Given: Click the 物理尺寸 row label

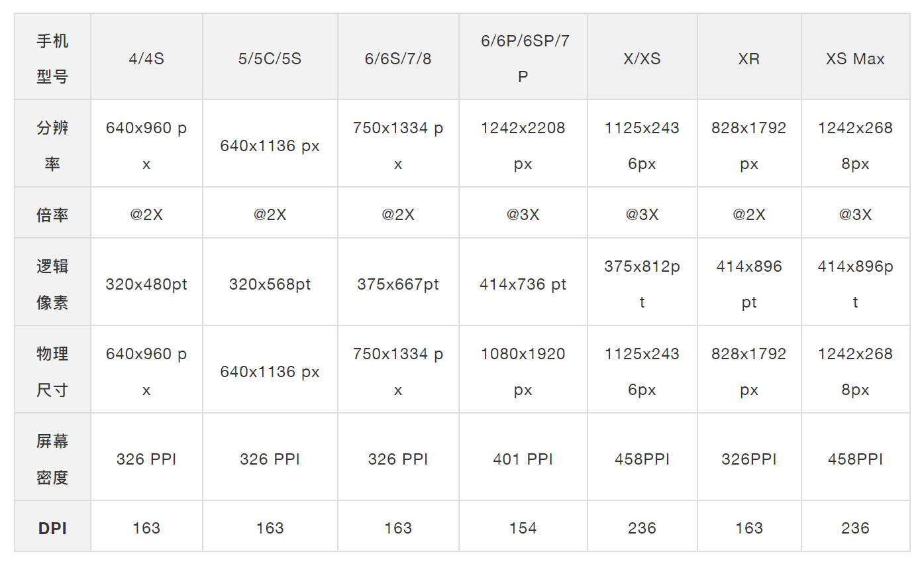Looking at the screenshot, I should (x=52, y=372).
